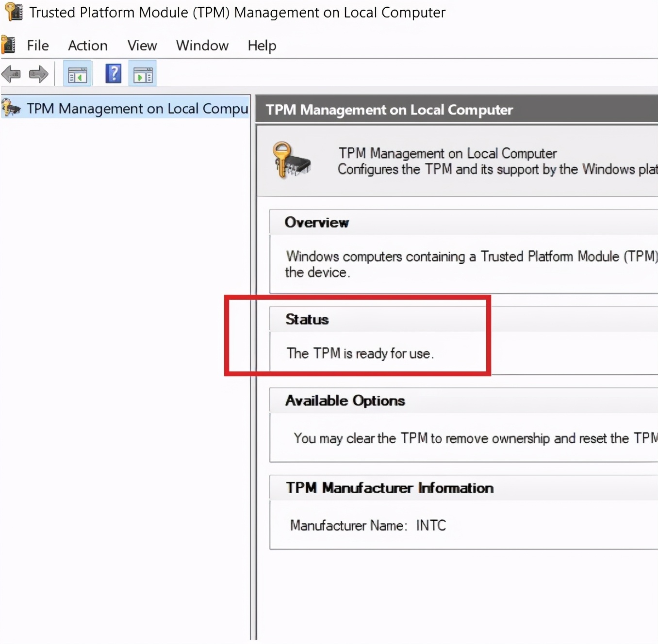Click the 'Windows computers containing a Trusted Platform Module' text
Screen dimensions: 658x644
click(x=472, y=256)
